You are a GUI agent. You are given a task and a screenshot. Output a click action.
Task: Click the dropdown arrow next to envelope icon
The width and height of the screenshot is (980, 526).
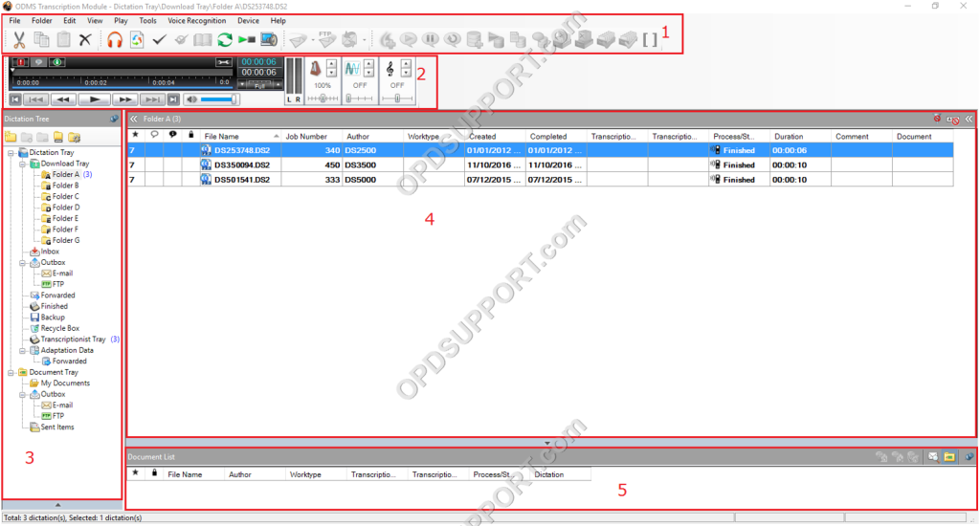[313, 40]
